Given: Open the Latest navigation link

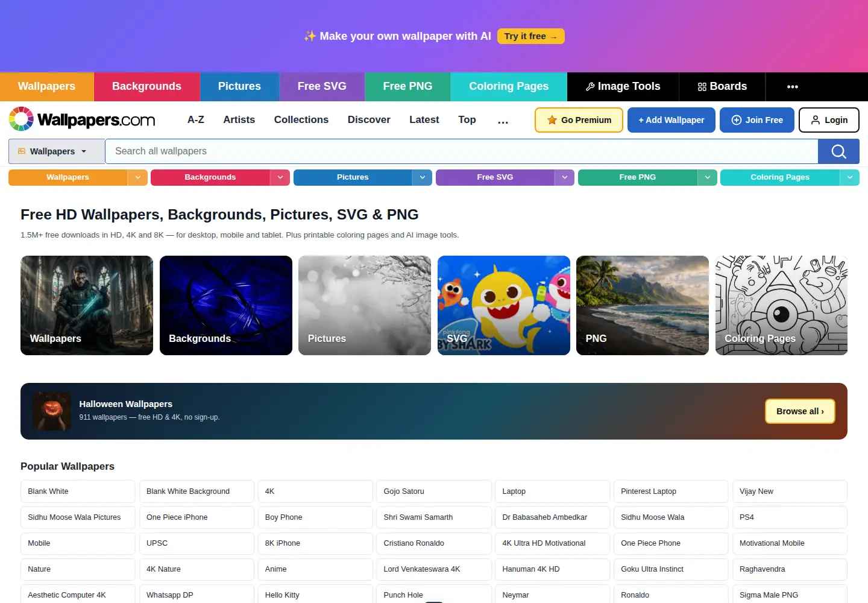Looking at the screenshot, I should 424,120.
